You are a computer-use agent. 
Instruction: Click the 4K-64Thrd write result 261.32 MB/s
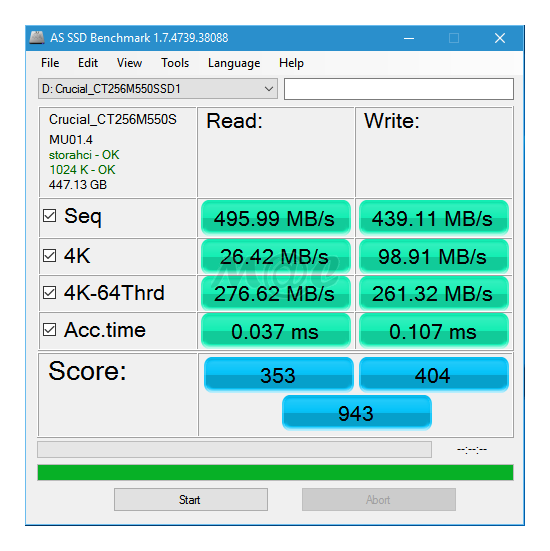tap(434, 293)
